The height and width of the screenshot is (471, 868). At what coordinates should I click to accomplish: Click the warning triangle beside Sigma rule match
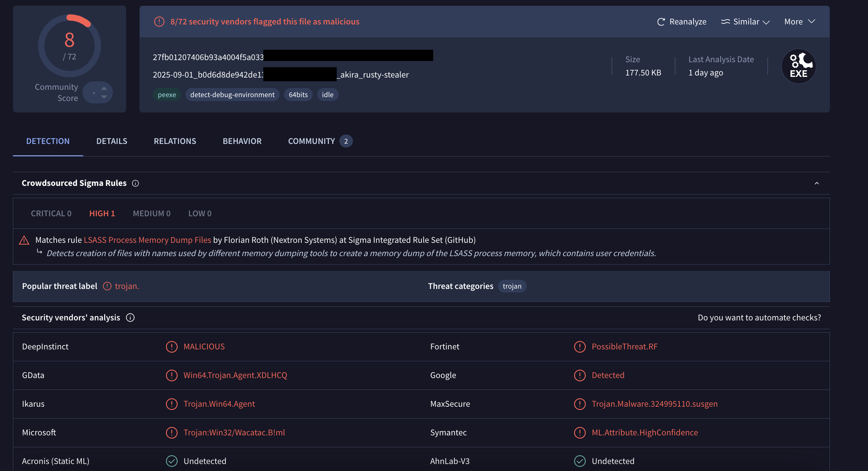(x=24, y=240)
